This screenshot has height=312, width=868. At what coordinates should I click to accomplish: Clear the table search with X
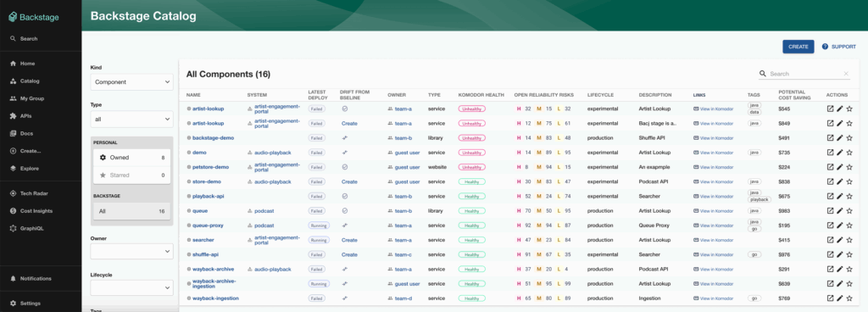[846, 74]
